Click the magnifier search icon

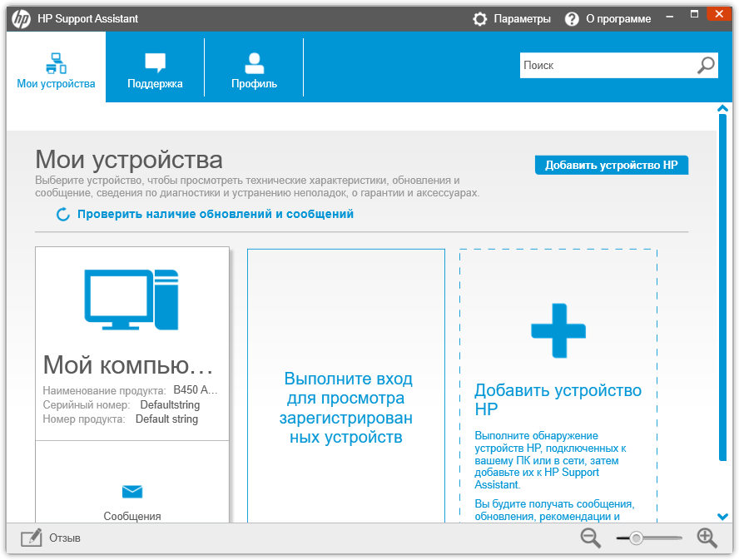point(706,66)
